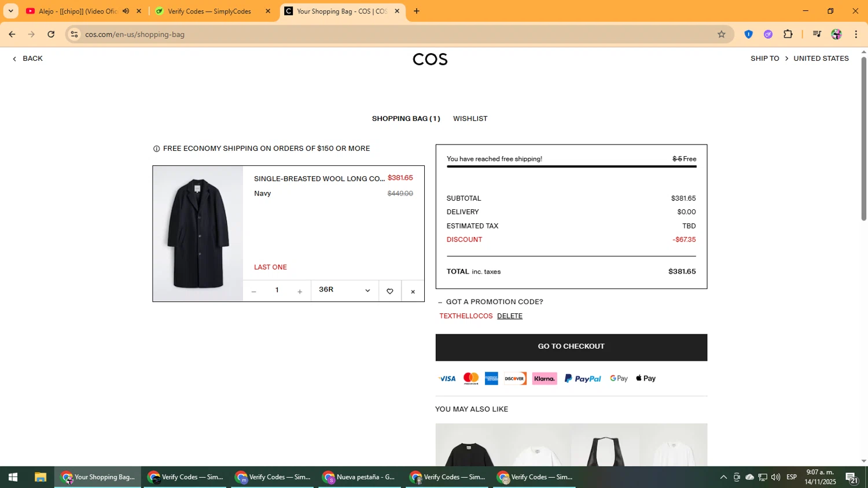868x488 pixels.
Task: Open the COS logo home link
Action: [x=430, y=60]
